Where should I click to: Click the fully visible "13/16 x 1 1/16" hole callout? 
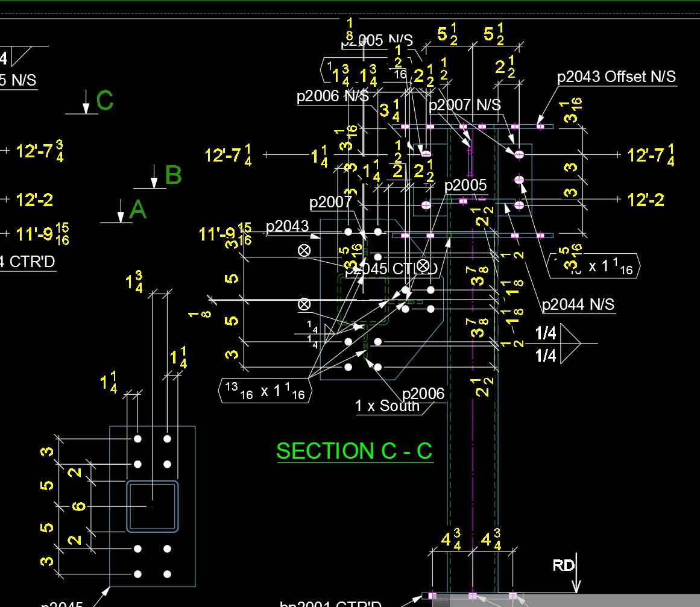click(x=265, y=391)
